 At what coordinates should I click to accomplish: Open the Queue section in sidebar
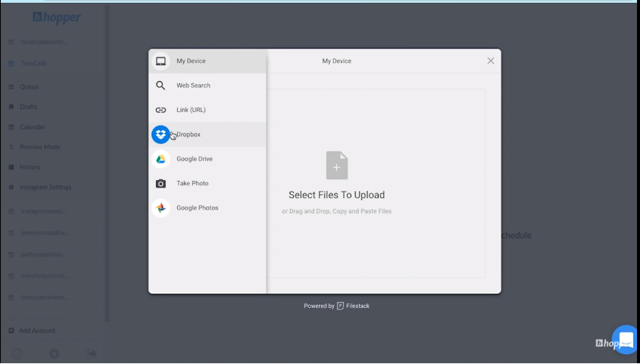tap(29, 87)
